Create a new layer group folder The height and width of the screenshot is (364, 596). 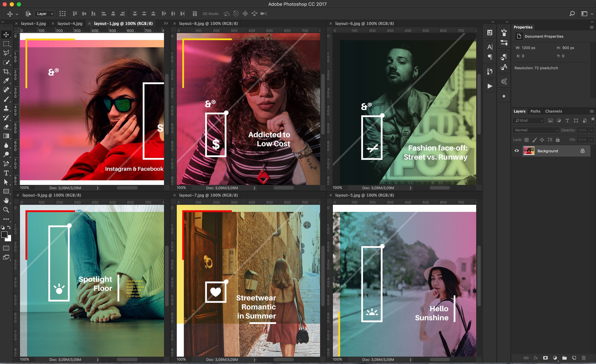(564, 358)
